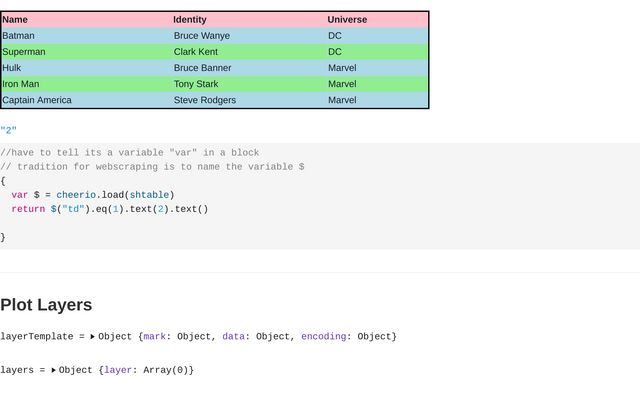
Task: Click DC in the Superman row
Action: click(x=335, y=52)
